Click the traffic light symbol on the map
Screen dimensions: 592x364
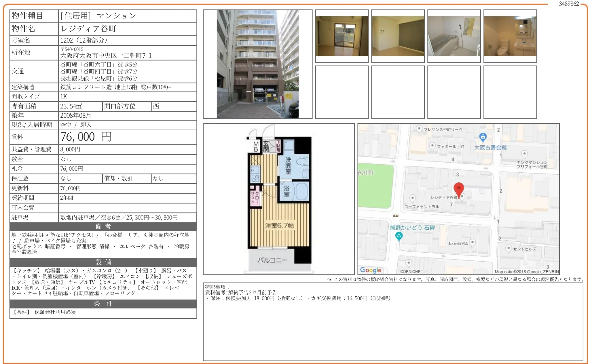395,216
